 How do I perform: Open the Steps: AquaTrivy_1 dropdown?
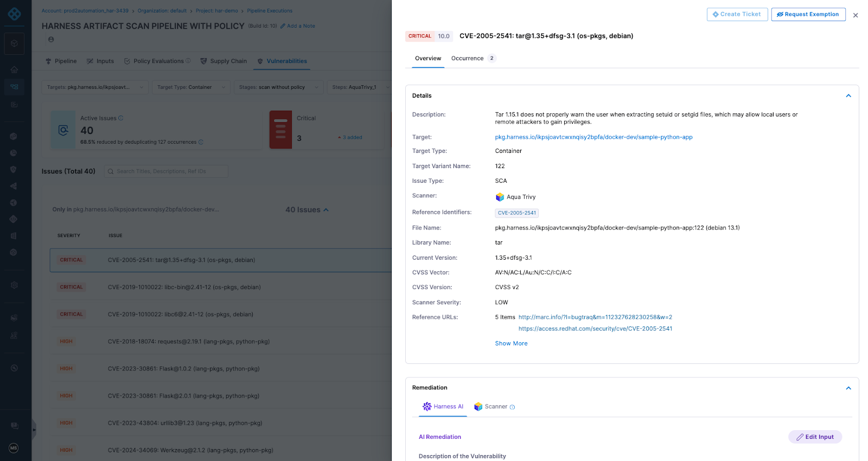[359, 87]
